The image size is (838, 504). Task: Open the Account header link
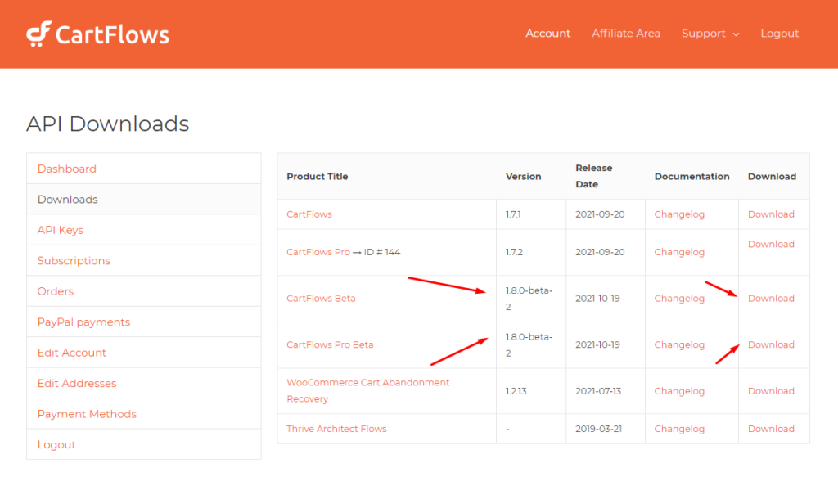(x=547, y=34)
